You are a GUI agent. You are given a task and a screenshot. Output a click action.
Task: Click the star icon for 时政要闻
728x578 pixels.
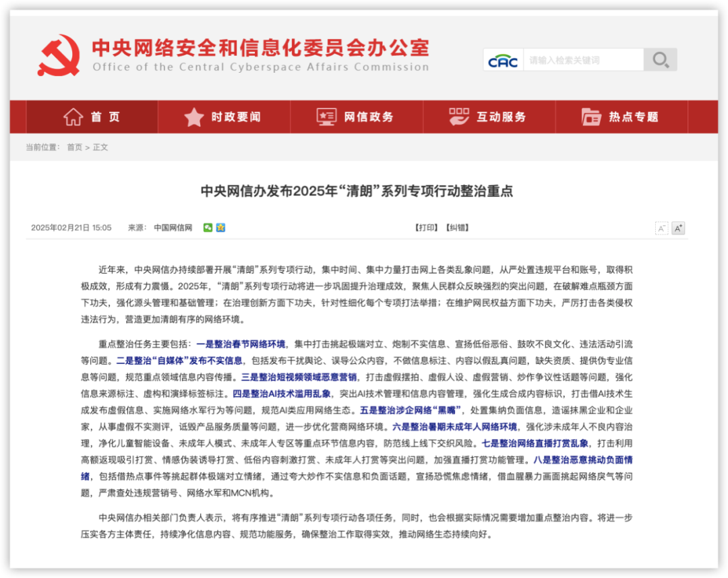(194, 117)
